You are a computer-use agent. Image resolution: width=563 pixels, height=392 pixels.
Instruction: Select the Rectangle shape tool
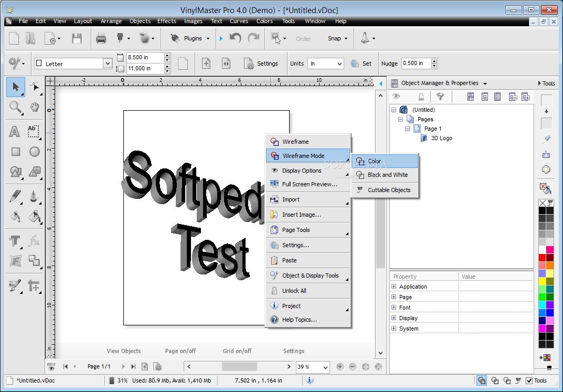point(15,152)
